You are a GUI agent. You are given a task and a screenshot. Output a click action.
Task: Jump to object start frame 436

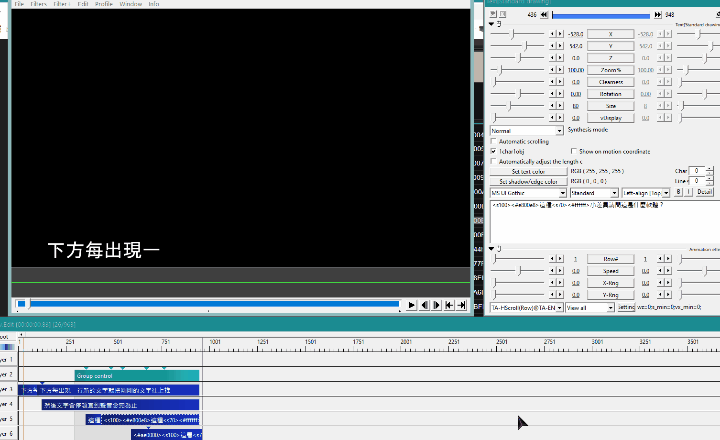[x=544, y=15]
